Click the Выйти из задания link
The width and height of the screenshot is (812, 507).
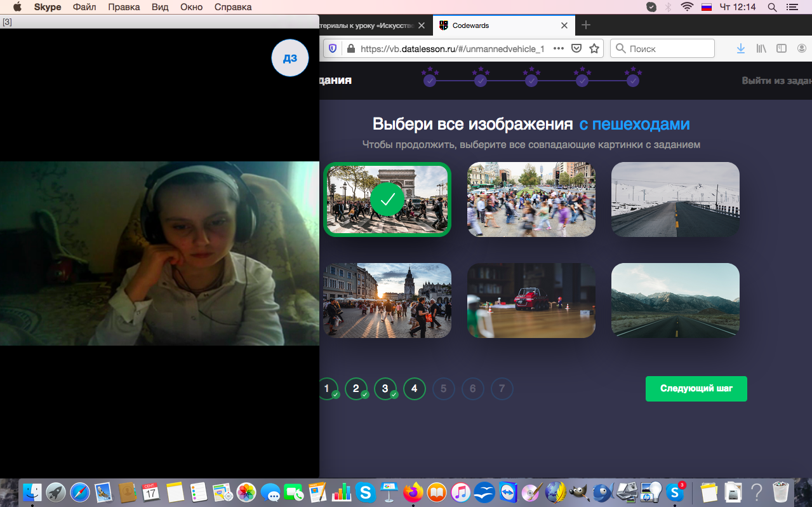776,81
